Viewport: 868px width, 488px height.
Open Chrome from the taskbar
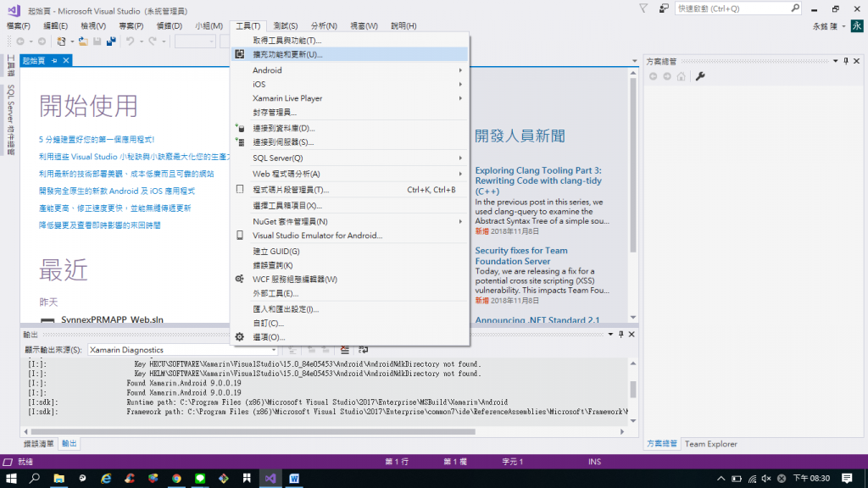click(x=176, y=478)
